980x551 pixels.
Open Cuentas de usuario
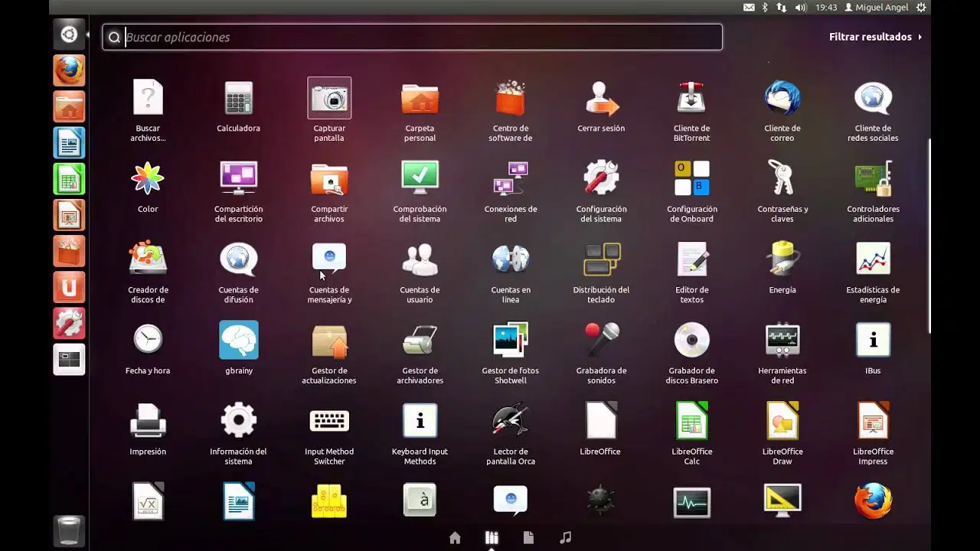[x=420, y=259]
